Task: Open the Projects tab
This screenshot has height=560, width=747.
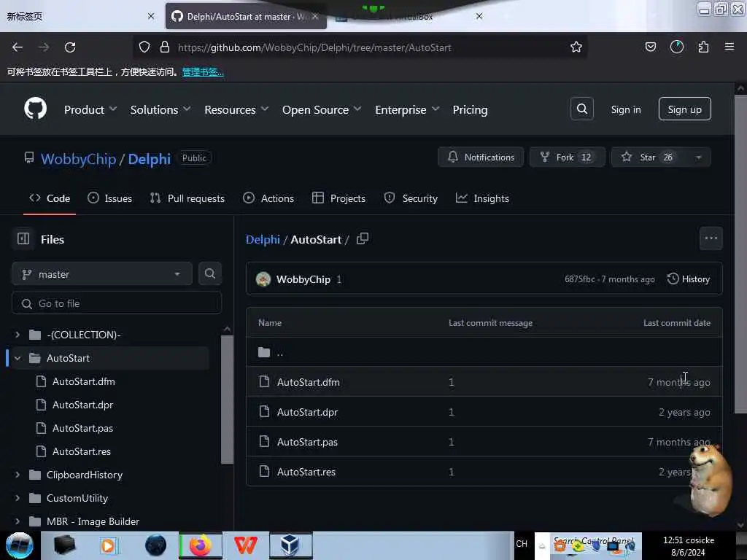Action: click(338, 198)
